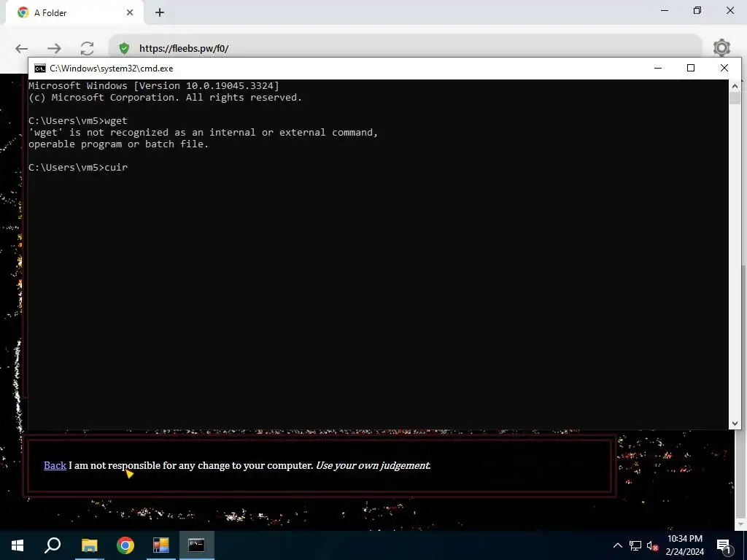Open File Explorer from taskbar
This screenshot has height=560, width=747.
point(89,545)
